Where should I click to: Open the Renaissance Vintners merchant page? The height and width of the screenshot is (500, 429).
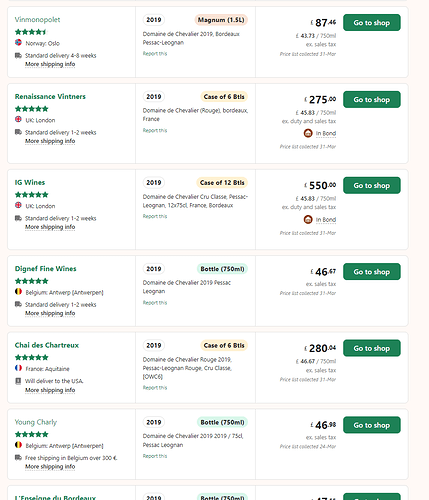(x=50, y=96)
